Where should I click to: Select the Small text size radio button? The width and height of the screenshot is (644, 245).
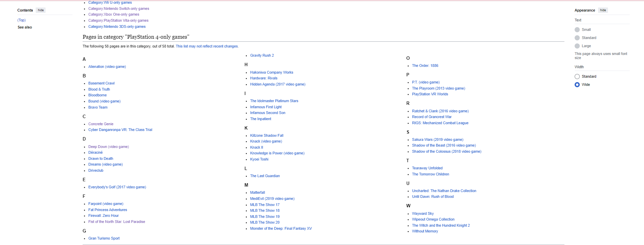[x=577, y=30]
